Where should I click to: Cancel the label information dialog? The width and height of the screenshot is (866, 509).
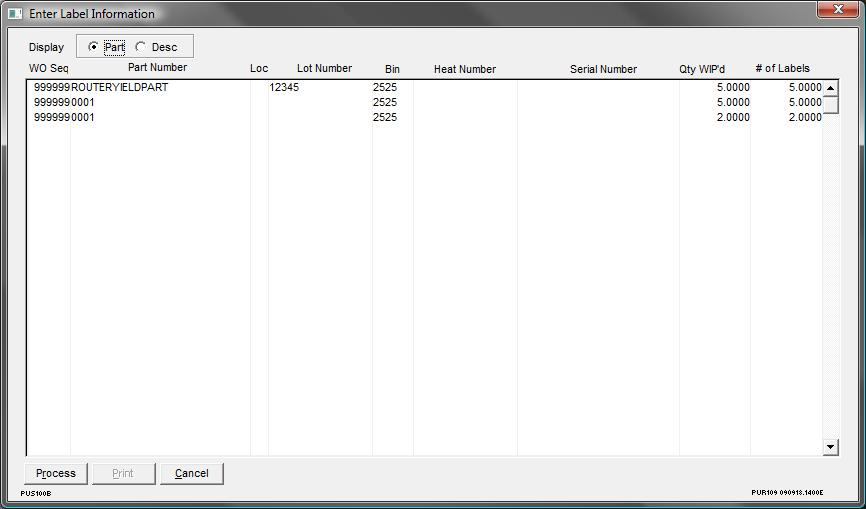click(192, 474)
